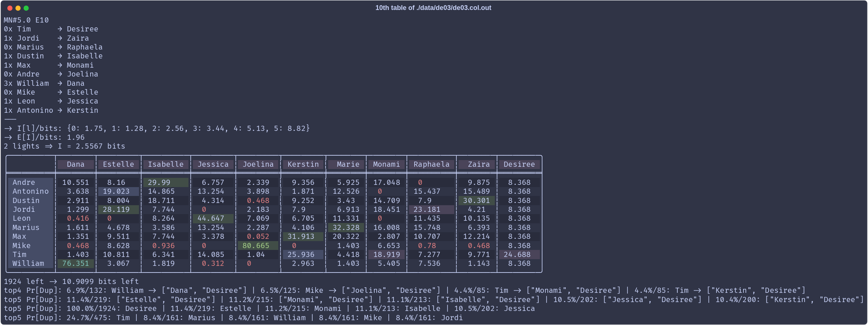
Task: Click the red cell 0.312 in William row
Action: click(x=213, y=263)
